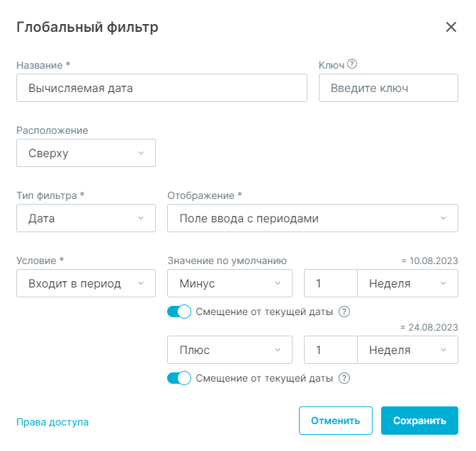476x451 pixels.
Task: Open first Неделя unit dropdown
Action: tap(408, 283)
